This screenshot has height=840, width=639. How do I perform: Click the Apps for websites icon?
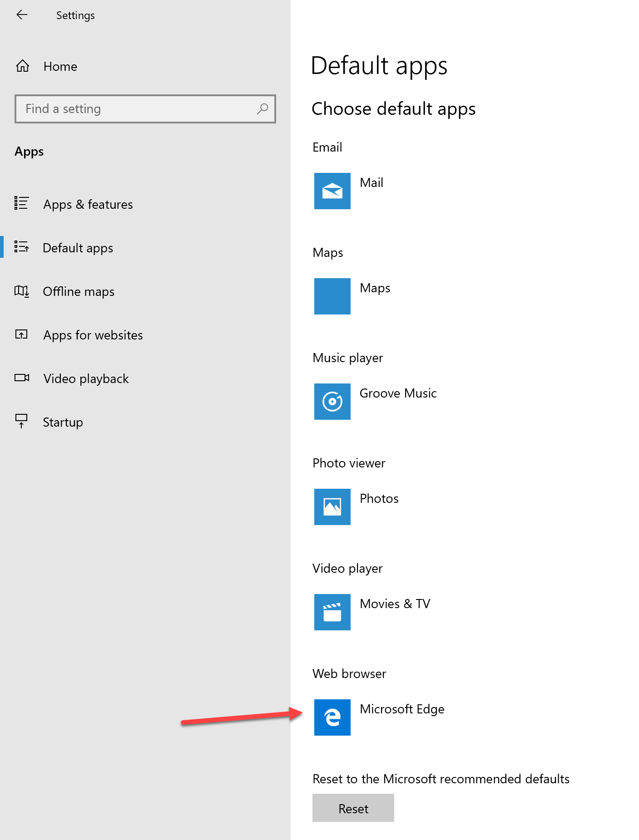[x=21, y=334]
